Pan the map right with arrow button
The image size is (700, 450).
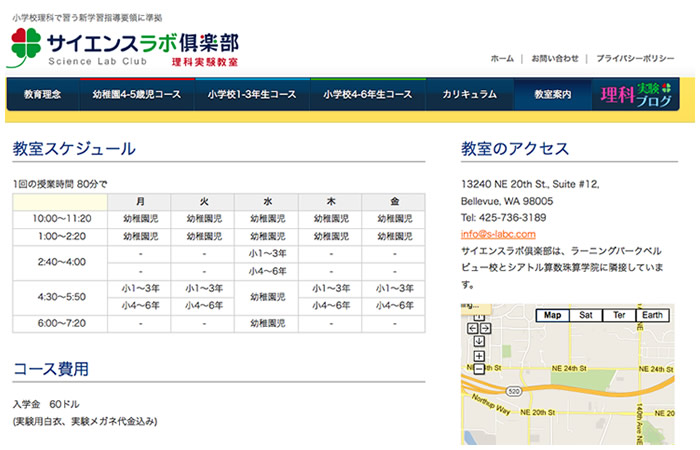coord(486,327)
